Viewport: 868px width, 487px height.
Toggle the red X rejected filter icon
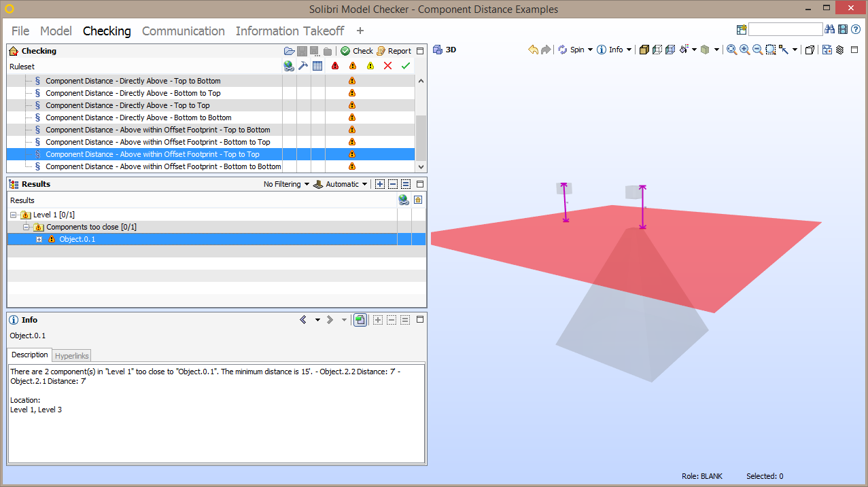388,66
